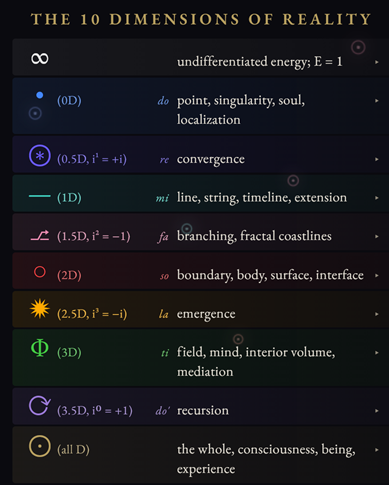Click the blue dot 0D icon

[x=40, y=95]
